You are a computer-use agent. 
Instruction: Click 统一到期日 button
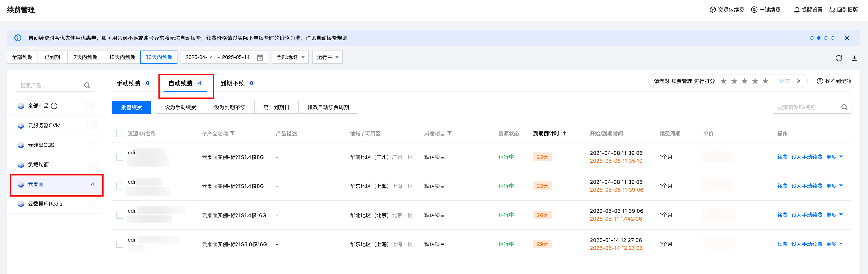coord(276,107)
